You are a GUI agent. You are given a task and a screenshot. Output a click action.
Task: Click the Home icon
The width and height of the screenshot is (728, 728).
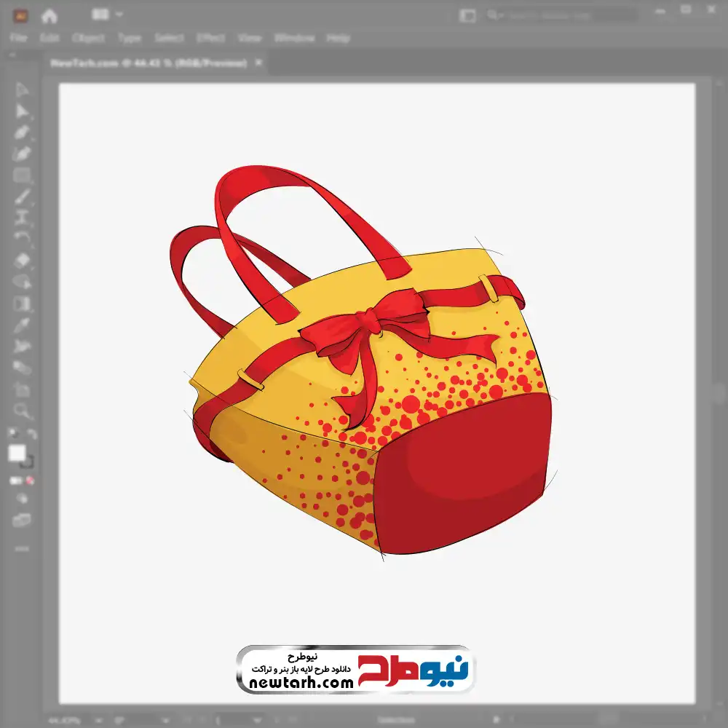pos(50,15)
